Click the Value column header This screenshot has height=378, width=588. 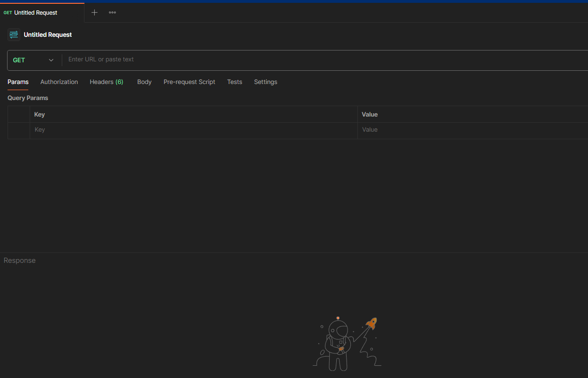point(370,114)
